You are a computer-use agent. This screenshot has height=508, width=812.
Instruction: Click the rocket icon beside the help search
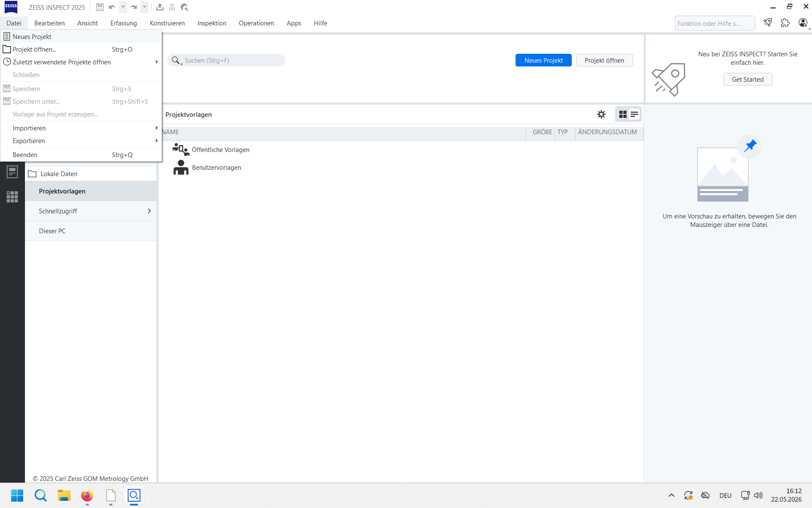tap(768, 23)
